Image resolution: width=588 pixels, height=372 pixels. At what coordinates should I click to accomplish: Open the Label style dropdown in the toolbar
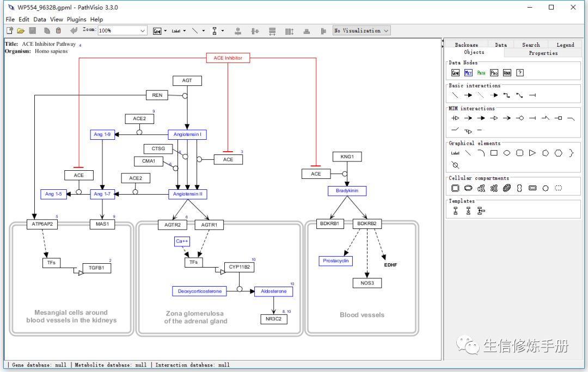180,30
